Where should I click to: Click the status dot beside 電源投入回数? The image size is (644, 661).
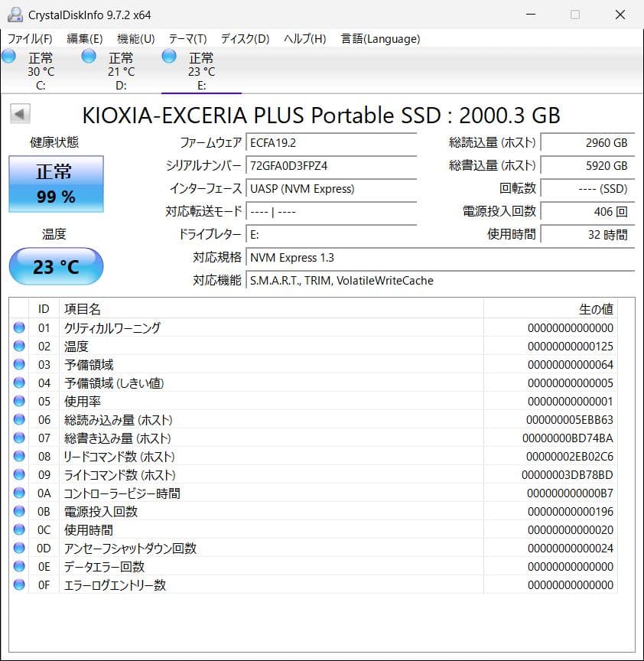point(19,512)
